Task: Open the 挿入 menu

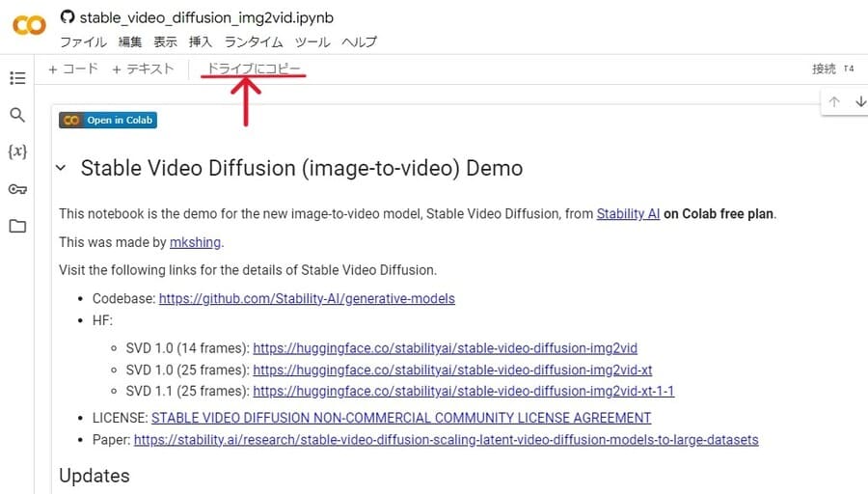Action: coord(201,42)
